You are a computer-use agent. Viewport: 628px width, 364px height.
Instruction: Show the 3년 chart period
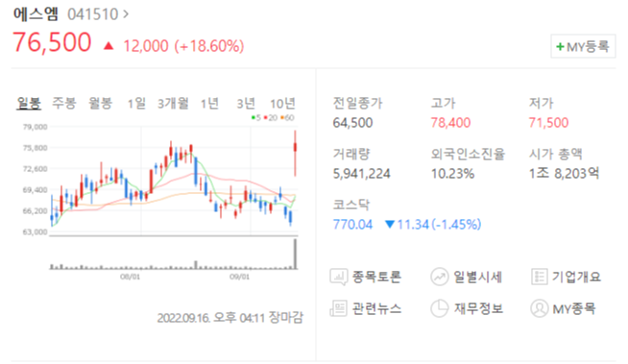(246, 104)
